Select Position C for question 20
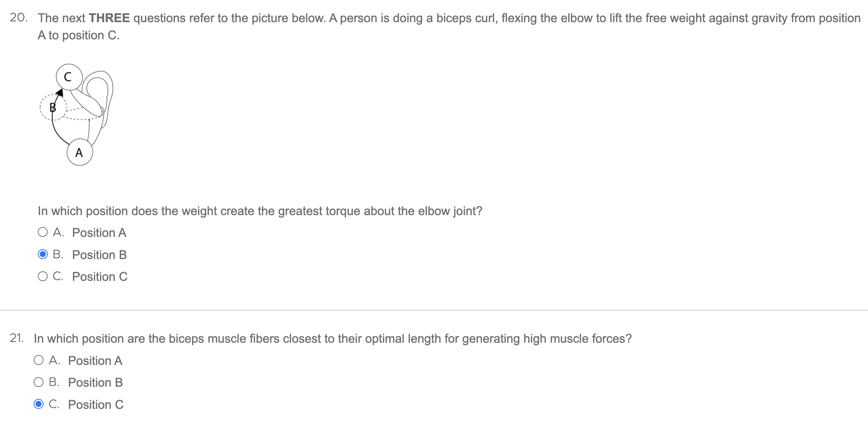The height and width of the screenshot is (431, 868). click(x=43, y=276)
